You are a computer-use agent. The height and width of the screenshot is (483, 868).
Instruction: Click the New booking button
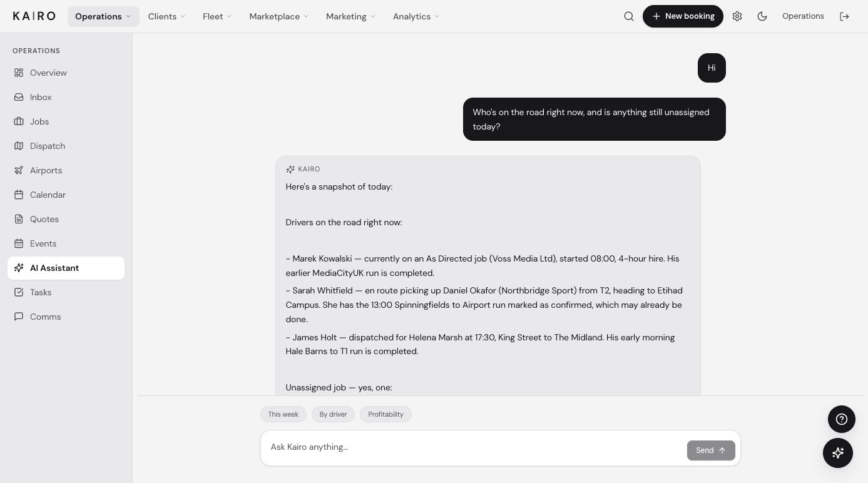pos(683,16)
